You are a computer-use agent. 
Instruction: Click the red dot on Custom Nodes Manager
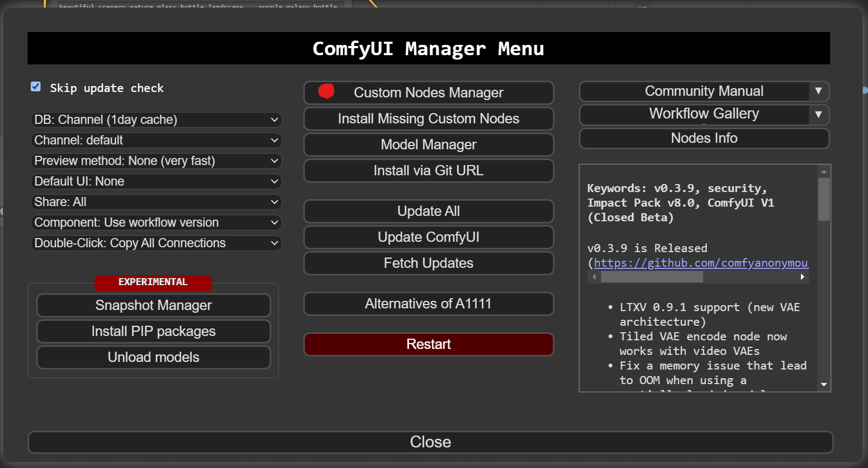(x=326, y=91)
